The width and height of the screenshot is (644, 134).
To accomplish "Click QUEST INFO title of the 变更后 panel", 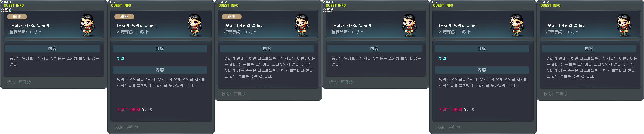I will (x=336, y=5).
